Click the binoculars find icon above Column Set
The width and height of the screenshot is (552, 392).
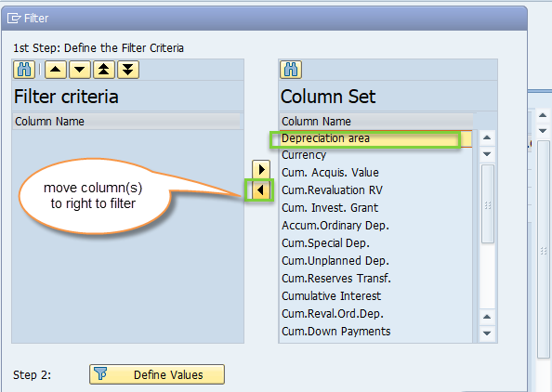click(x=291, y=70)
